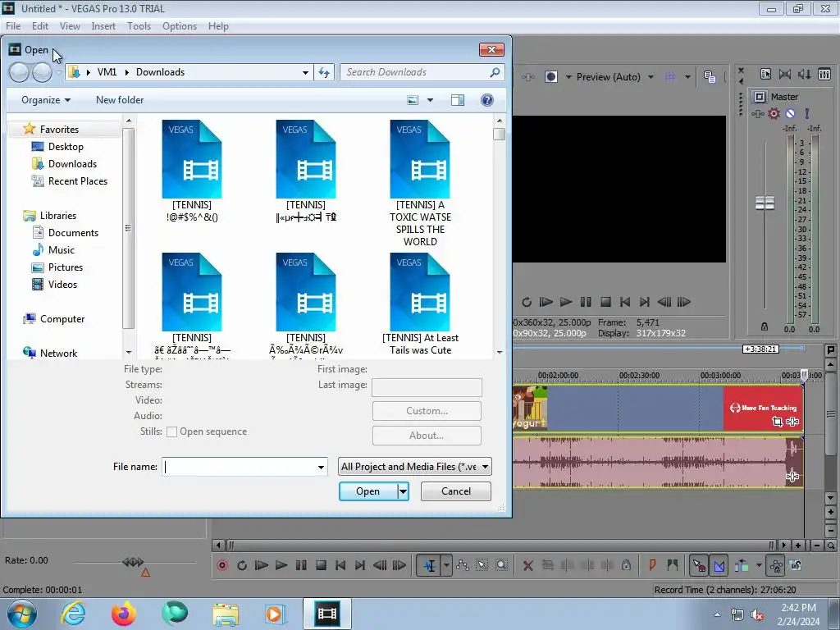
Task: Open the Options menu
Action: [180, 26]
